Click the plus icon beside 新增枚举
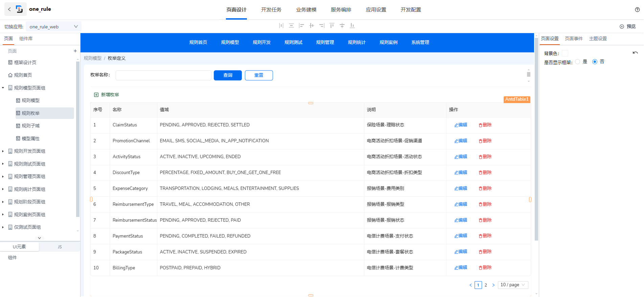This screenshot has width=644, height=297. 96,95
